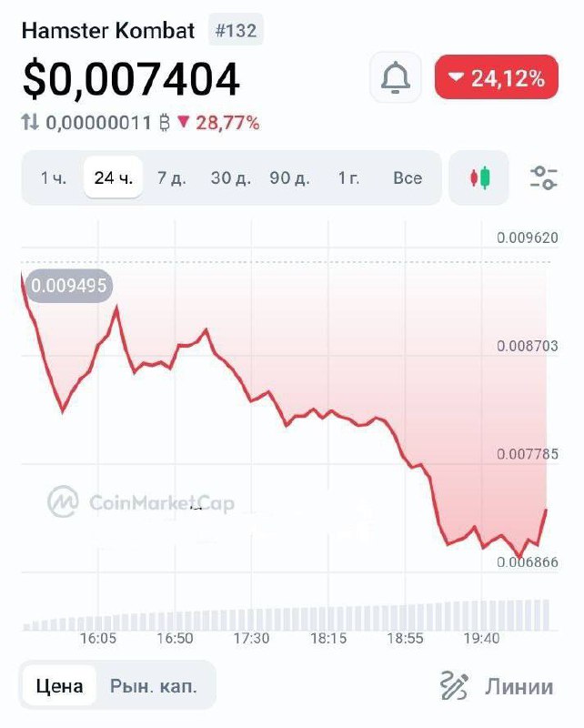This screenshot has width=584, height=728.
Task: Switch to candlestick chart view
Action: [x=479, y=177]
